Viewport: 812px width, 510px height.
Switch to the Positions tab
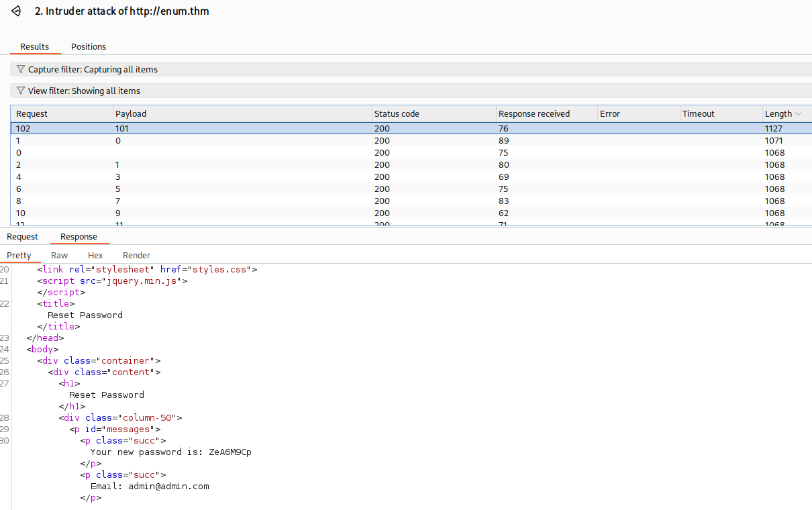[x=89, y=46]
